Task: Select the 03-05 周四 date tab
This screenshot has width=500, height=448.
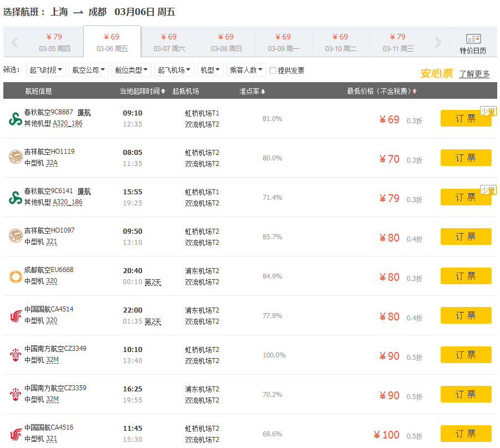Action: [x=54, y=42]
